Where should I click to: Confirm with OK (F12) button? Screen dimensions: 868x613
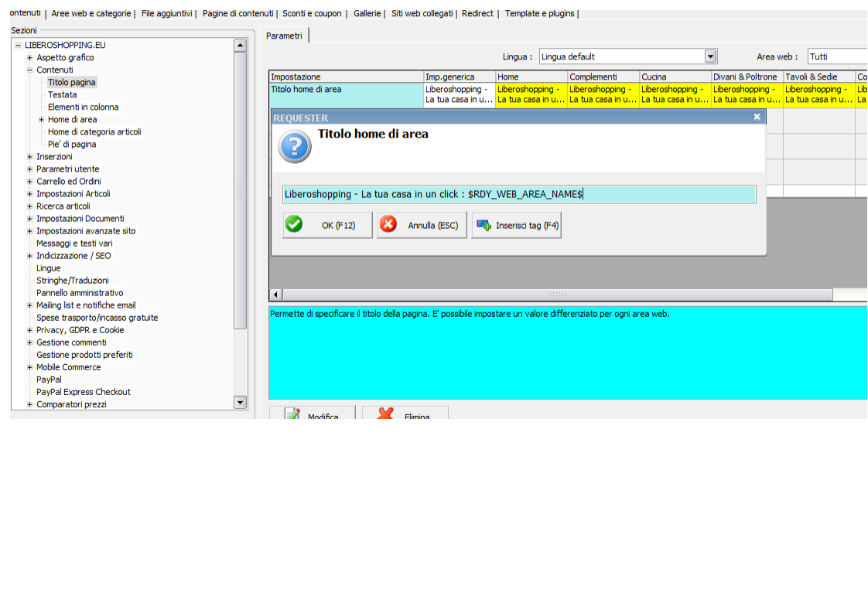(328, 225)
